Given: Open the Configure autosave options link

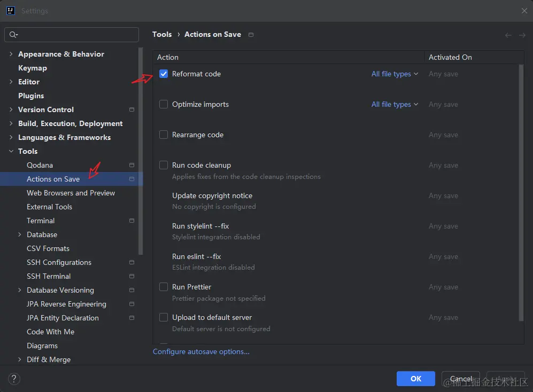Looking at the screenshot, I should pyautogui.click(x=201, y=351).
